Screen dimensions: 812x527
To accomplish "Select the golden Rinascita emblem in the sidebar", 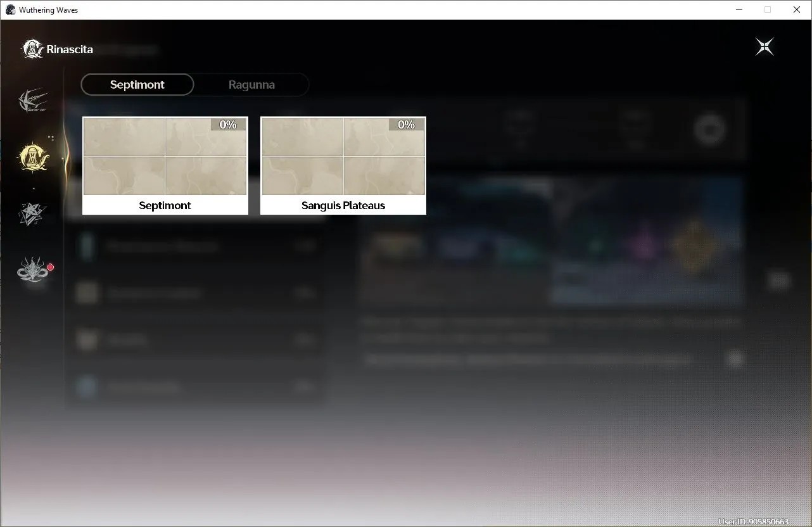I will [x=33, y=156].
